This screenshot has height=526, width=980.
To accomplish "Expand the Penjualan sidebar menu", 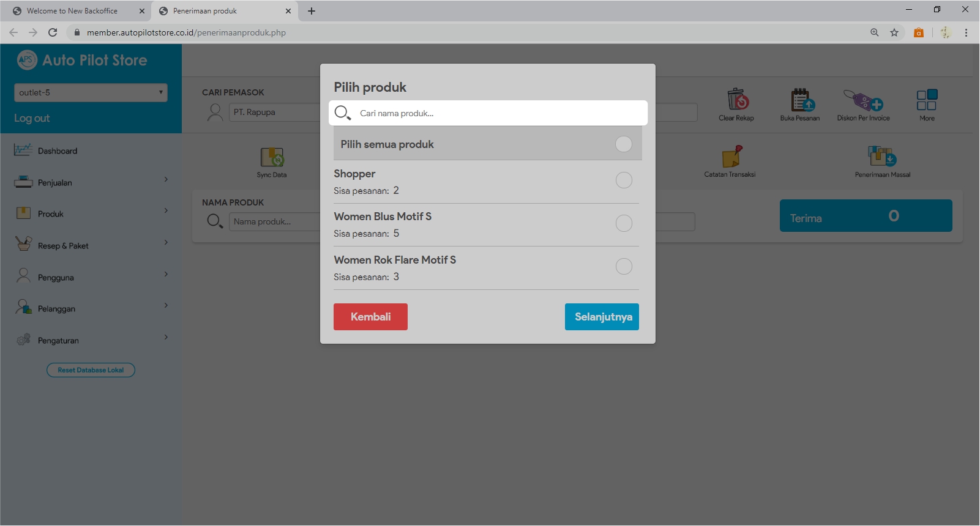I will tap(91, 182).
